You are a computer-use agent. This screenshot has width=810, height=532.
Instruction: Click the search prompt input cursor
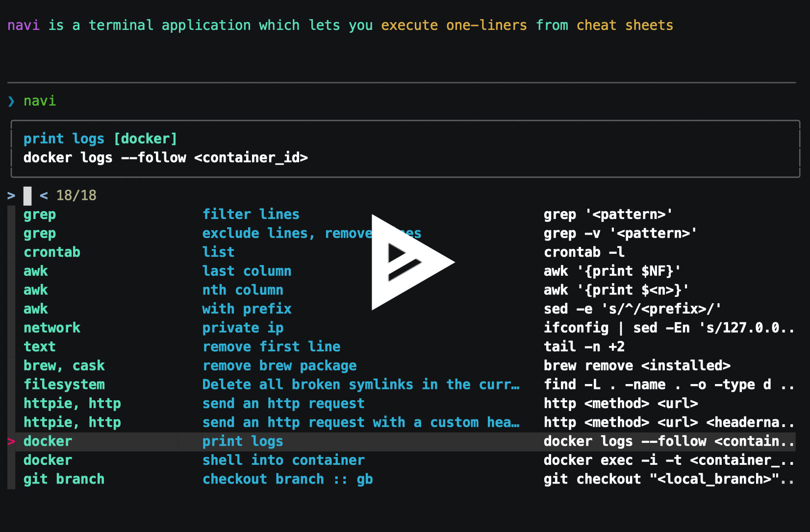[27, 196]
